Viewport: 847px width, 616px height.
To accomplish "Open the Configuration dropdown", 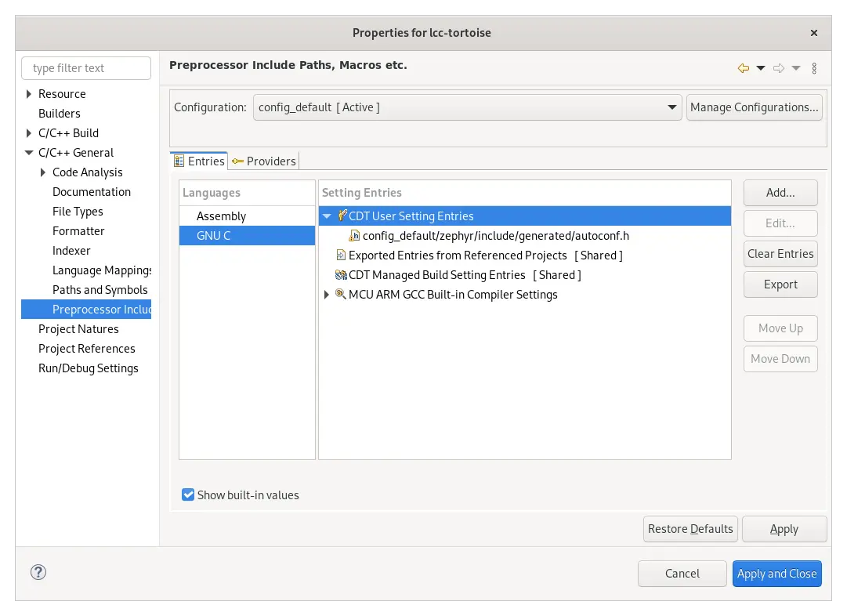I will 671,107.
